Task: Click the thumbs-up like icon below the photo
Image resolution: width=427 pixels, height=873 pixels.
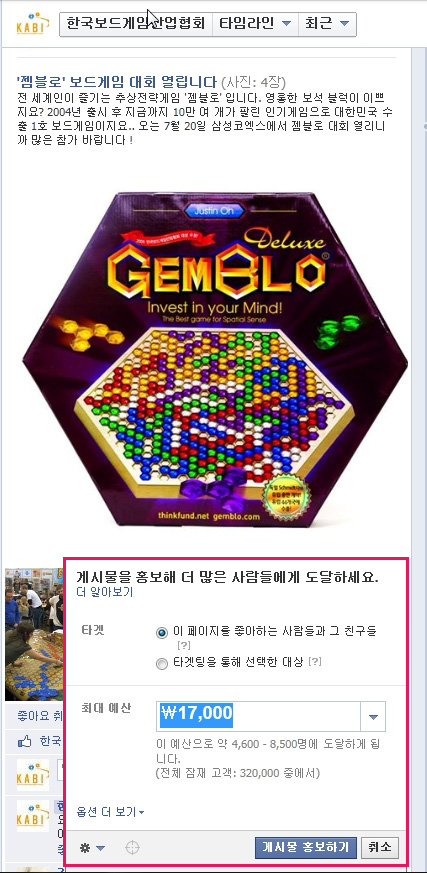Action: tap(25, 741)
